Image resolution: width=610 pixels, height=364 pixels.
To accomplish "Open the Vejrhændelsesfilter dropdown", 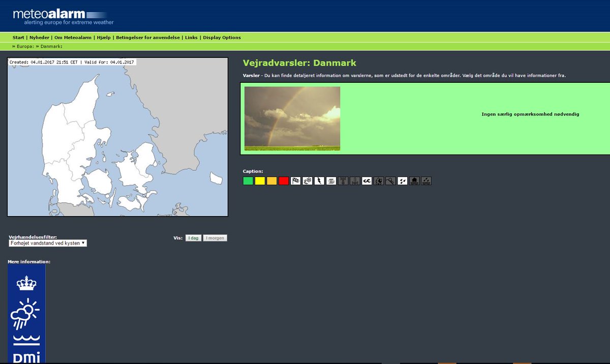I will (47, 242).
